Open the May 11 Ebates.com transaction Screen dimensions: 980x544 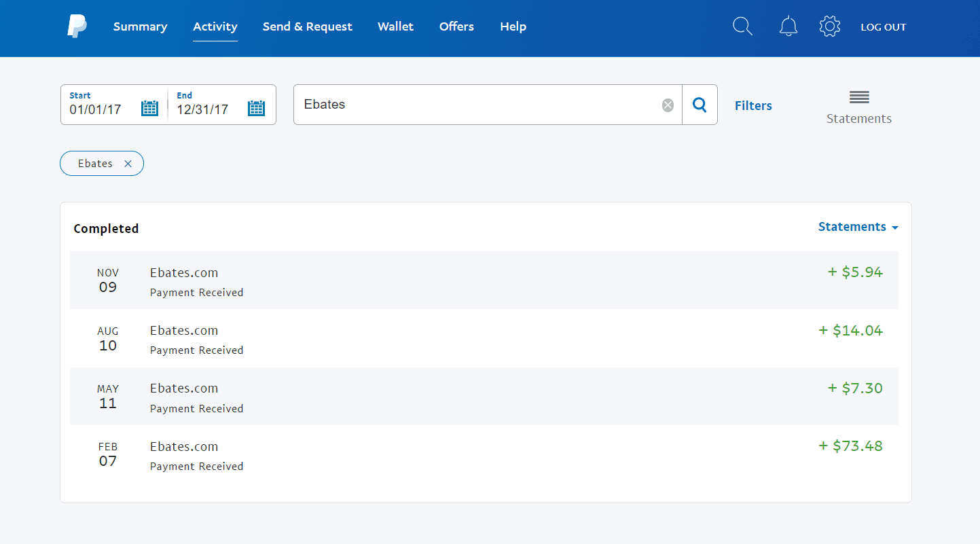click(x=484, y=396)
